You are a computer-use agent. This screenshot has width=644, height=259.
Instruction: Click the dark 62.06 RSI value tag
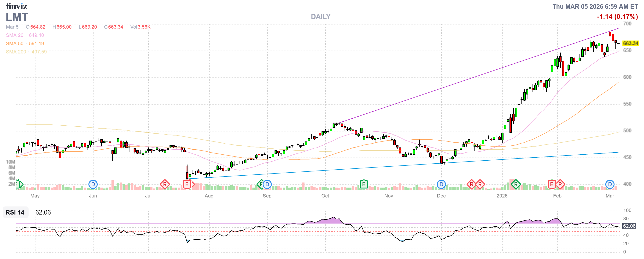coord(629,226)
